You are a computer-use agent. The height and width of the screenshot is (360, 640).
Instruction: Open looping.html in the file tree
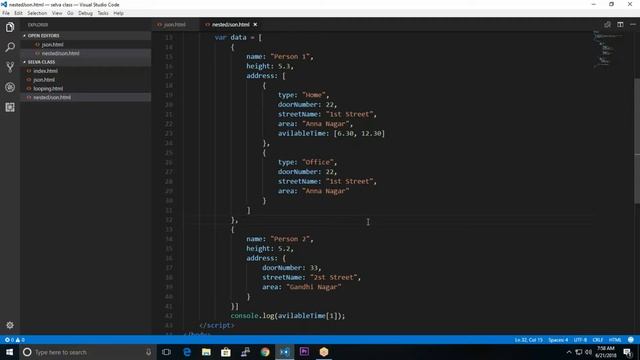[x=86, y=89]
